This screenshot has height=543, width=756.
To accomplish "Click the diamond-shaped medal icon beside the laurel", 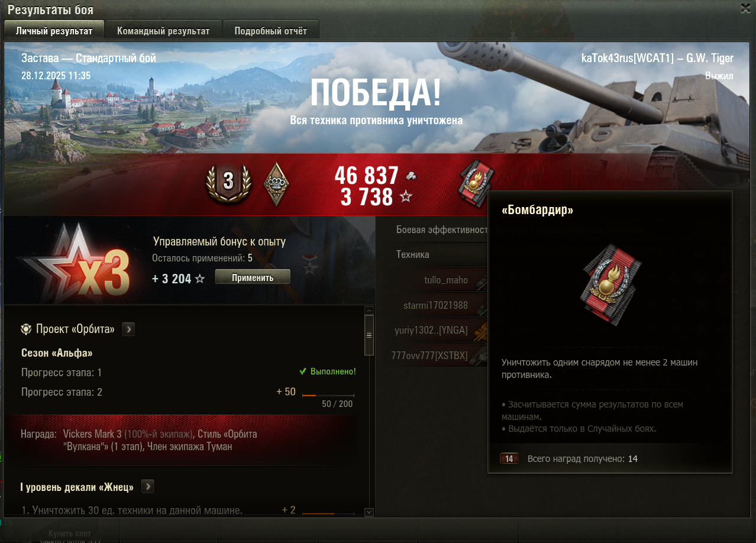I will coord(276,185).
